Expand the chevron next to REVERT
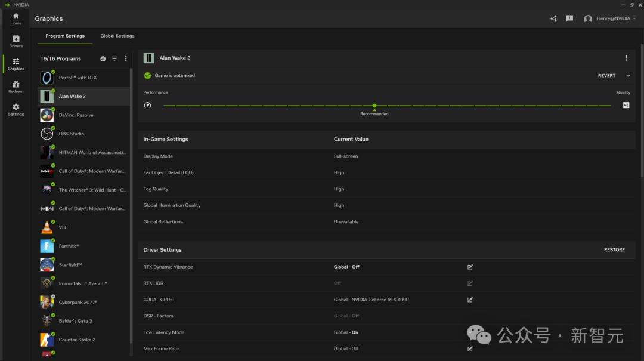 [628, 76]
